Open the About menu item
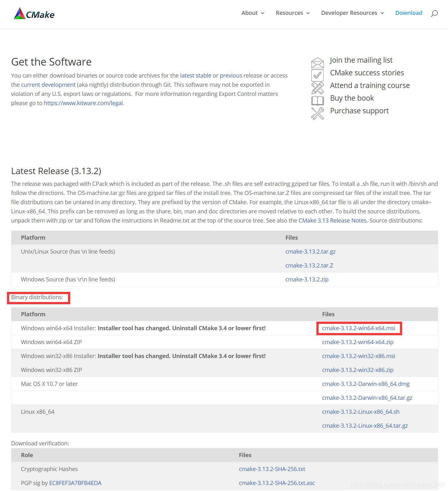448x491 pixels. click(x=249, y=13)
